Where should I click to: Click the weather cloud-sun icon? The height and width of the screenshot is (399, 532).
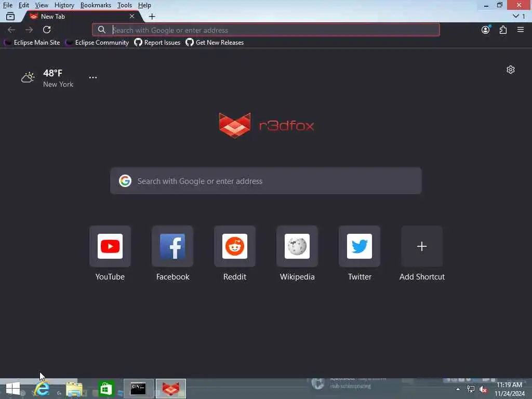(28, 78)
